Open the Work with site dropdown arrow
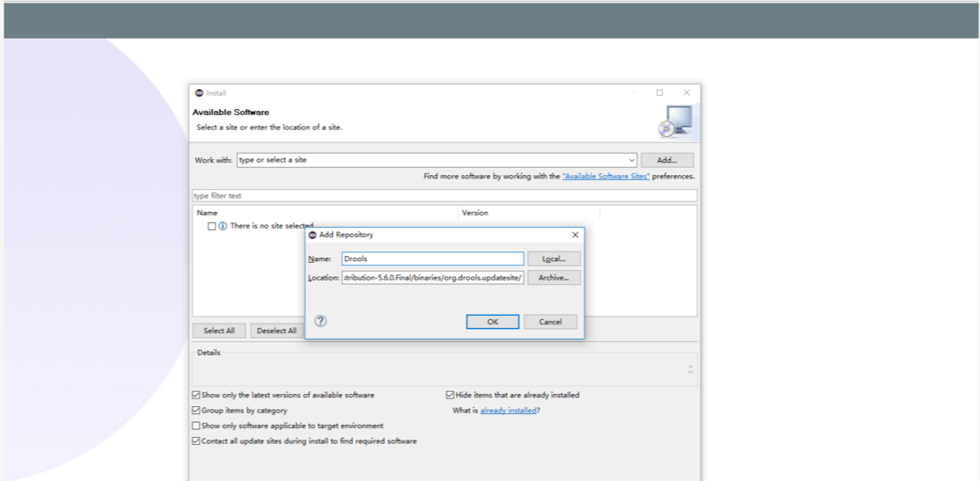This screenshot has height=481, width=980. pyautogui.click(x=632, y=160)
